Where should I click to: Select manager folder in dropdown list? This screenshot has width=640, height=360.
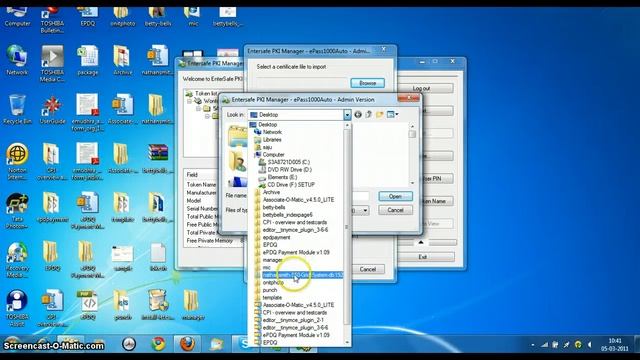pos(272,260)
